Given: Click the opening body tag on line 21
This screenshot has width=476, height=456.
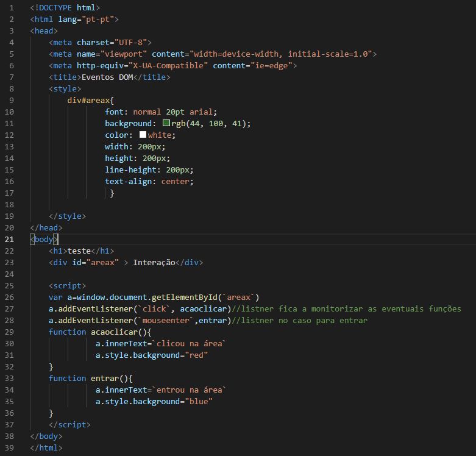Looking at the screenshot, I should [x=44, y=239].
